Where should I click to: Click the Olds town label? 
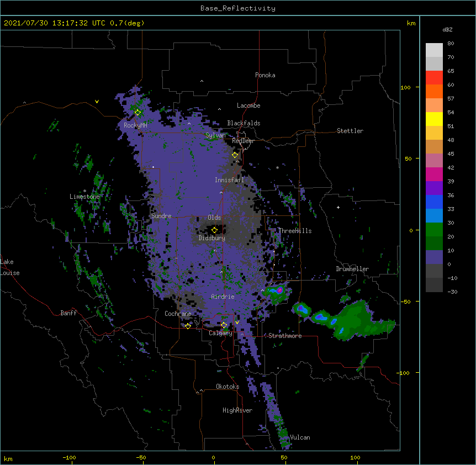[214, 218]
